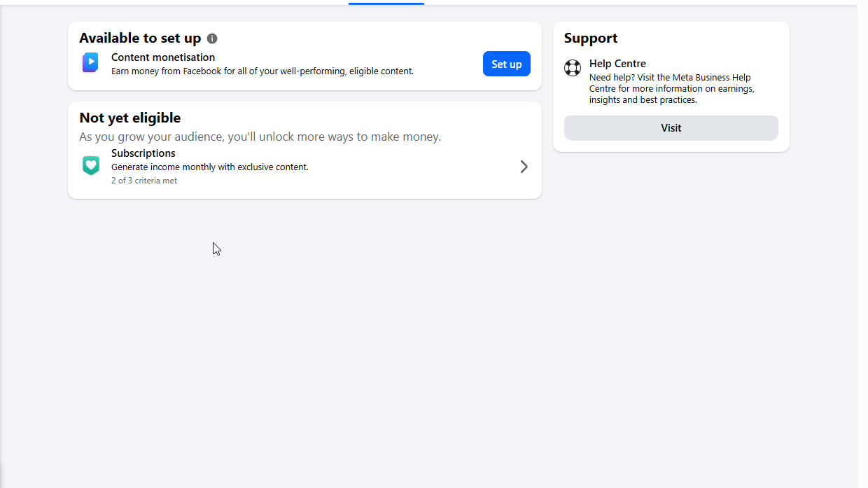Click the Meta Business Help Centre description text
Screen dimensions: 868x488
click(672, 89)
